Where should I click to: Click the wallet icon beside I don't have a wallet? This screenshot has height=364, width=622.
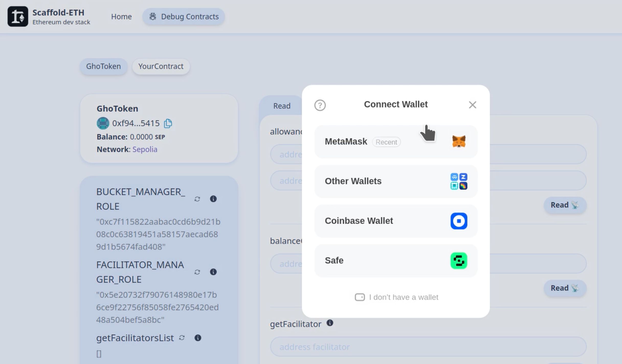tap(360, 297)
